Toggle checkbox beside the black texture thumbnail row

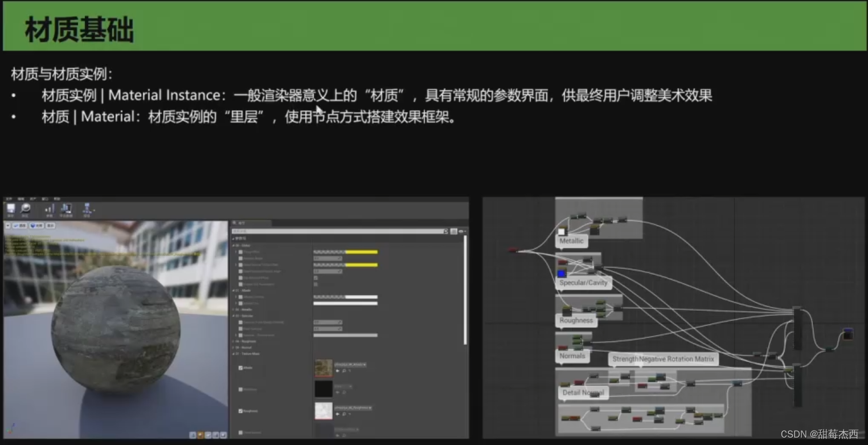point(240,389)
